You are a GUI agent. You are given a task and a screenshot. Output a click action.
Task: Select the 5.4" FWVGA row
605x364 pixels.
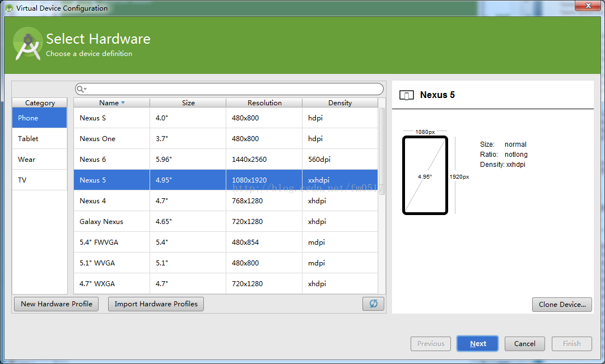pos(226,242)
